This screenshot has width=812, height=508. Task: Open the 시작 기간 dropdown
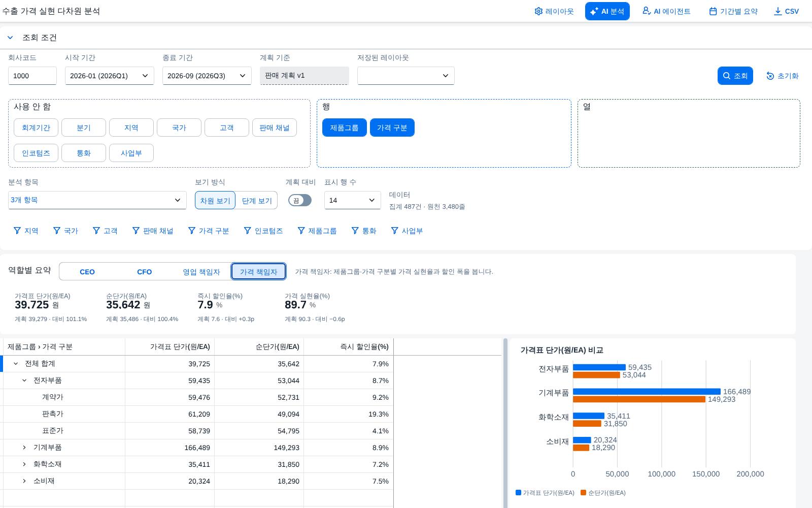pyautogui.click(x=110, y=76)
